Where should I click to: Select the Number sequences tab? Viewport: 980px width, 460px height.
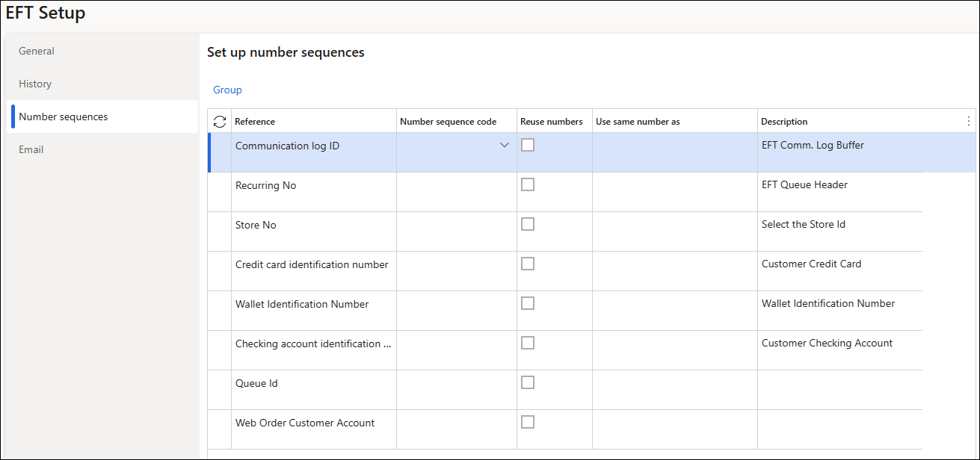(102, 116)
